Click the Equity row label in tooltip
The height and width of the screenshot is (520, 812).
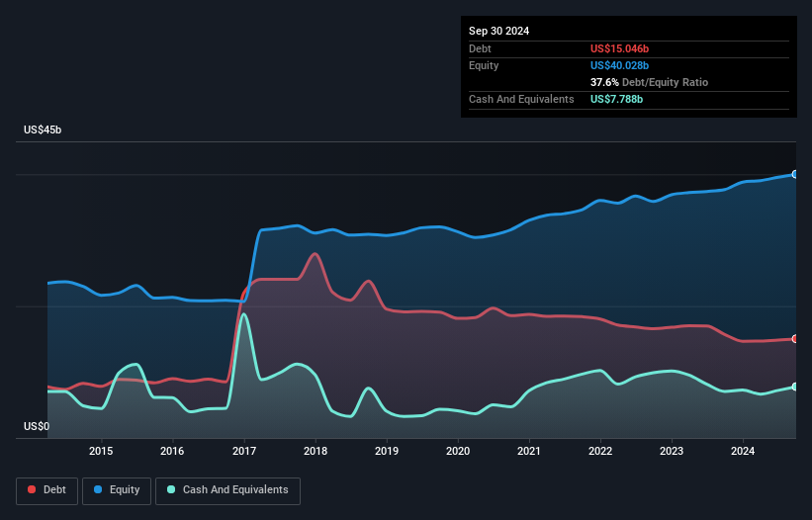click(484, 65)
